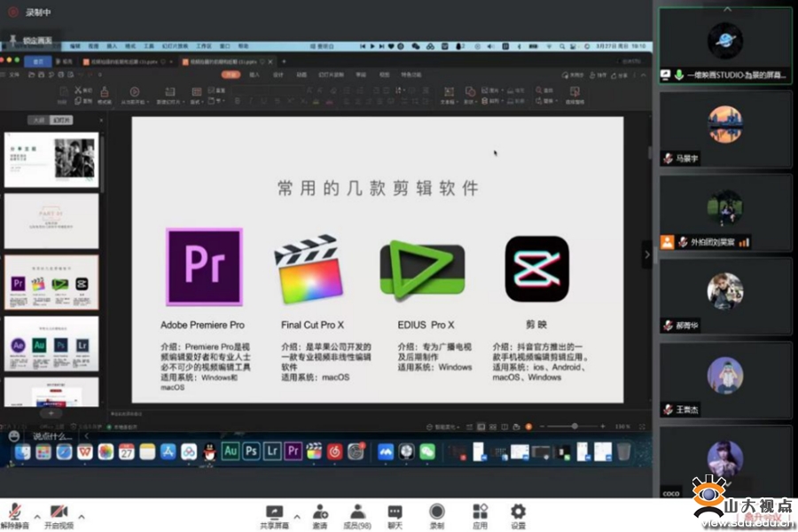Expand audio options next to 解除静音
The height and width of the screenshot is (532, 798).
(37, 517)
